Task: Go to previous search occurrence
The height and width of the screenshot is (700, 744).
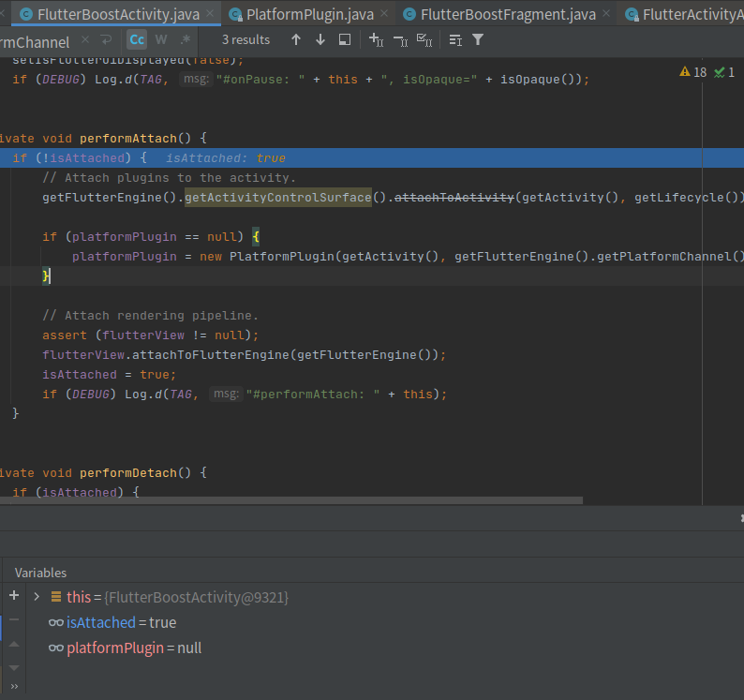Action: [x=295, y=40]
